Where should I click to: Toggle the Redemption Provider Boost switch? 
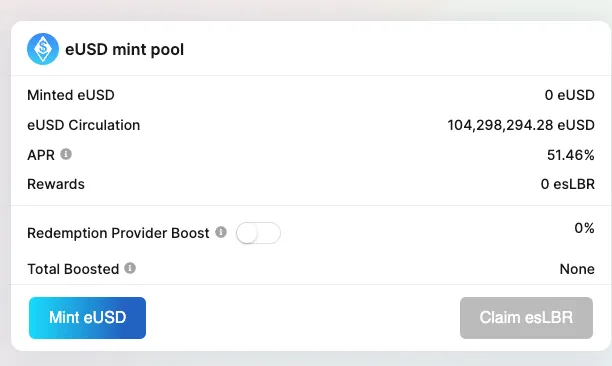coord(258,233)
